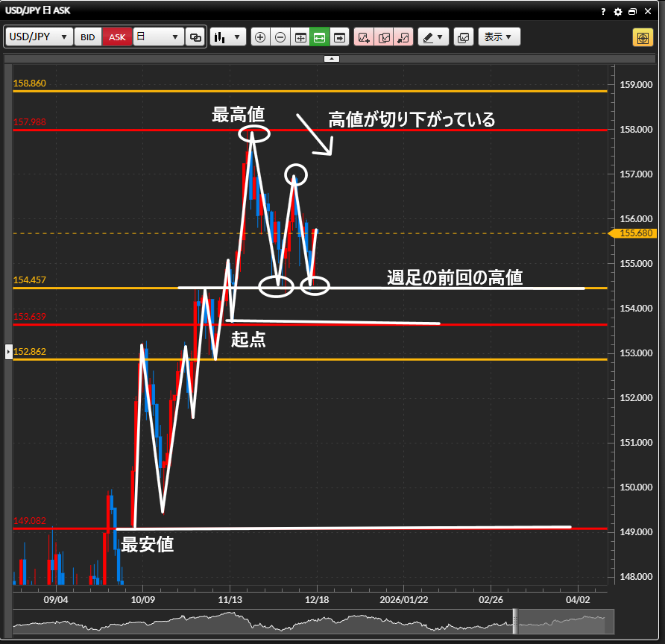Open the pencil drawing tools menu
Image resolution: width=665 pixels, height=644 pixels.
coord(432,37)
